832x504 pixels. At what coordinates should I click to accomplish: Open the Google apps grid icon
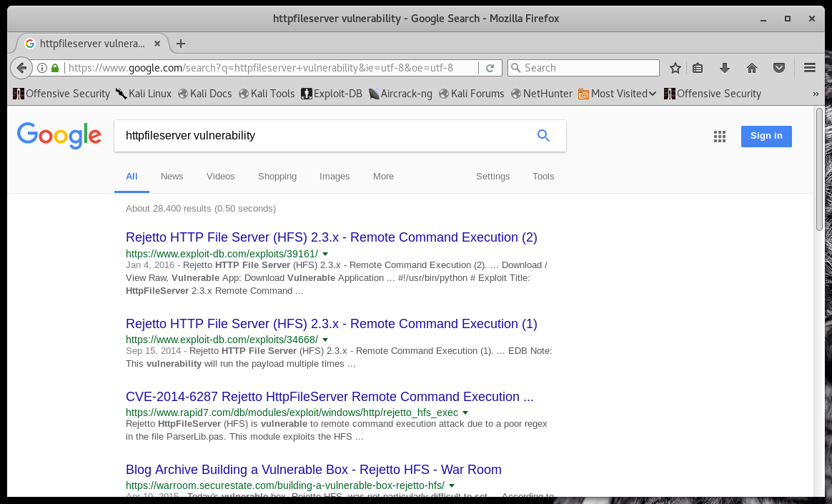pos(720,137)
